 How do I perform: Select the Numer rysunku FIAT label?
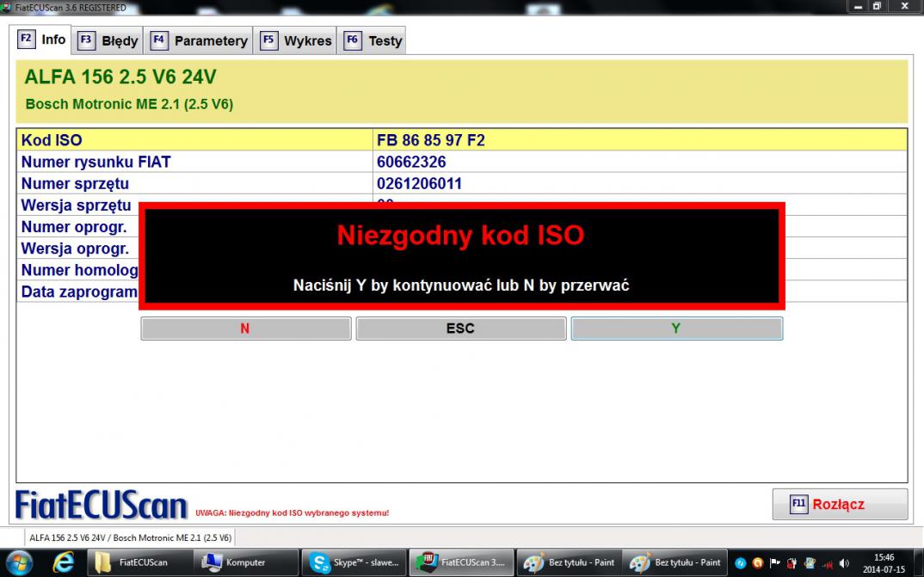click(x=96, y=162)
